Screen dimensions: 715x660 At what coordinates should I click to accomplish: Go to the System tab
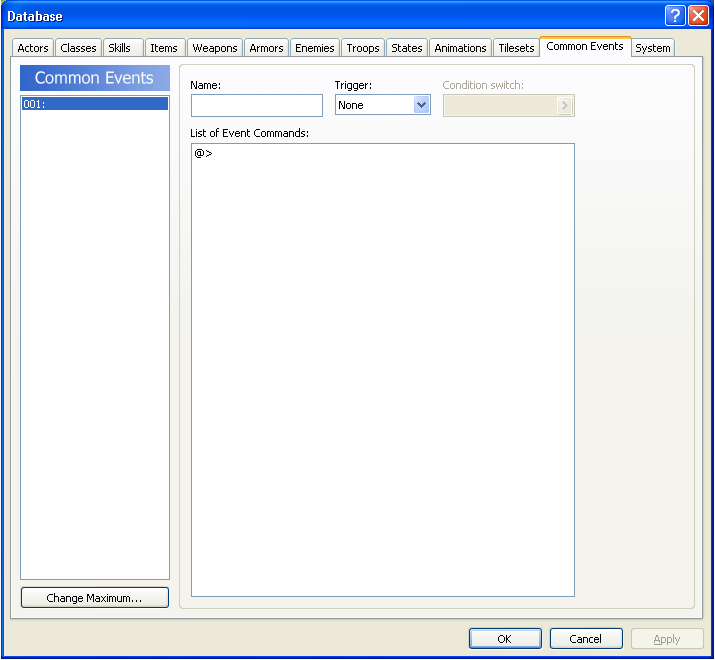653,48
